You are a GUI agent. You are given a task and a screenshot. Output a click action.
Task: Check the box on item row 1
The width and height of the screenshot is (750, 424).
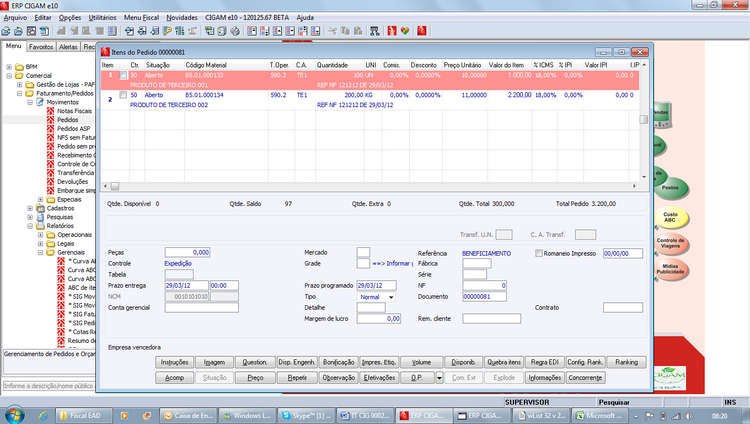(x=123, y=75)
